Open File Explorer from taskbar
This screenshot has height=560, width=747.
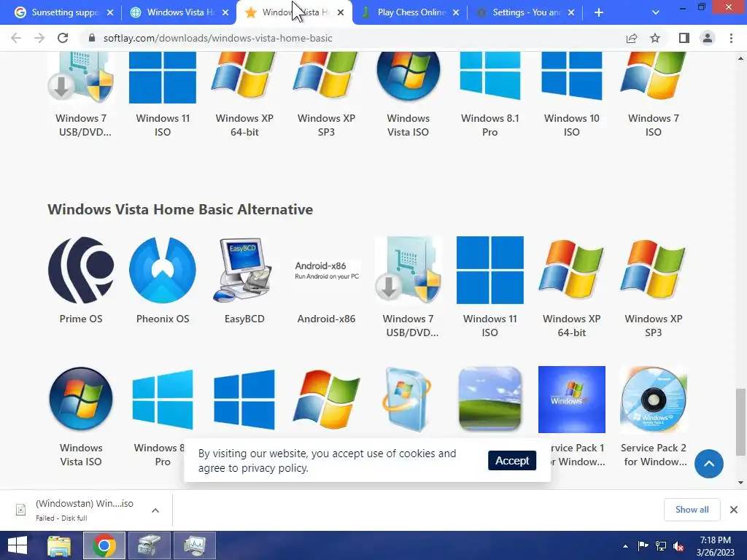point(59,545)
